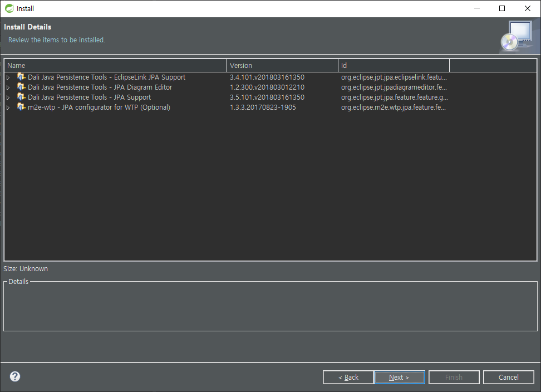Click the Dali JPA Support feature icon
Image resolution: width=541 pixels, height=392 pixels.
coord(21,97)
